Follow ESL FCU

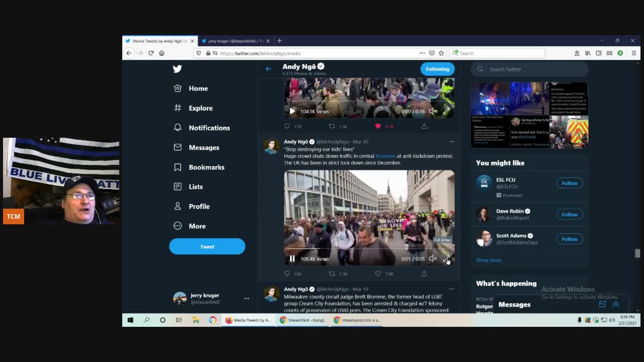tap(570, 183)
